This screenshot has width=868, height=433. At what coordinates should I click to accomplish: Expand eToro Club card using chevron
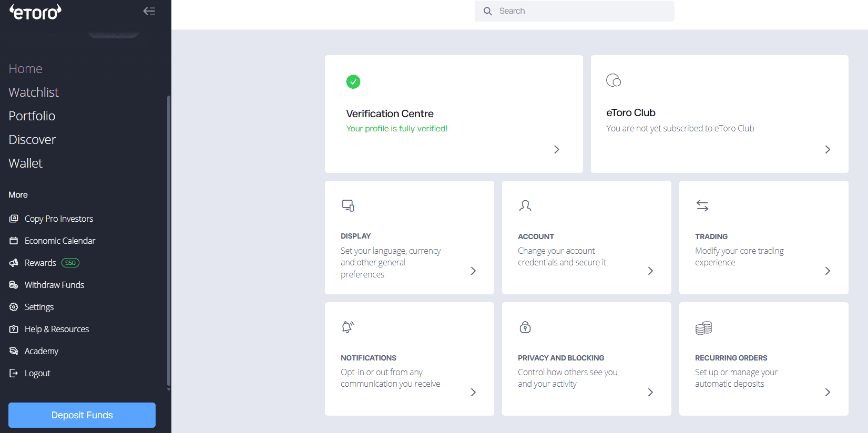tap(828, 150)
